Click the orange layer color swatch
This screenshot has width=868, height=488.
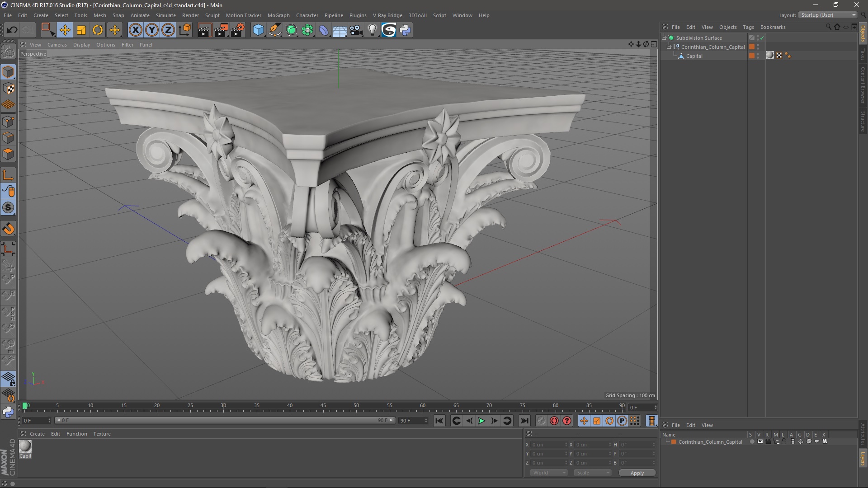(x=674, y=442)
